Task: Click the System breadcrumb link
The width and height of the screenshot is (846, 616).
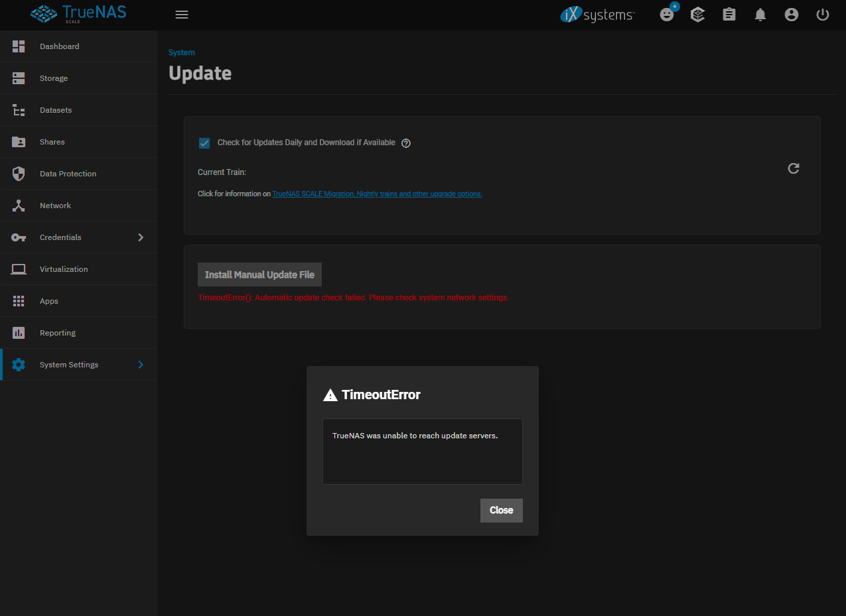Action: click(182, 52)
